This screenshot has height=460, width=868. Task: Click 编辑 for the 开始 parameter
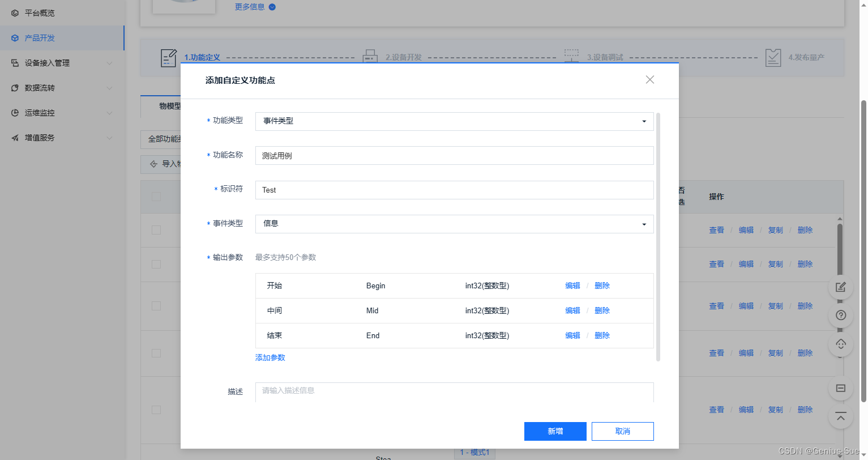pos(572,286)
